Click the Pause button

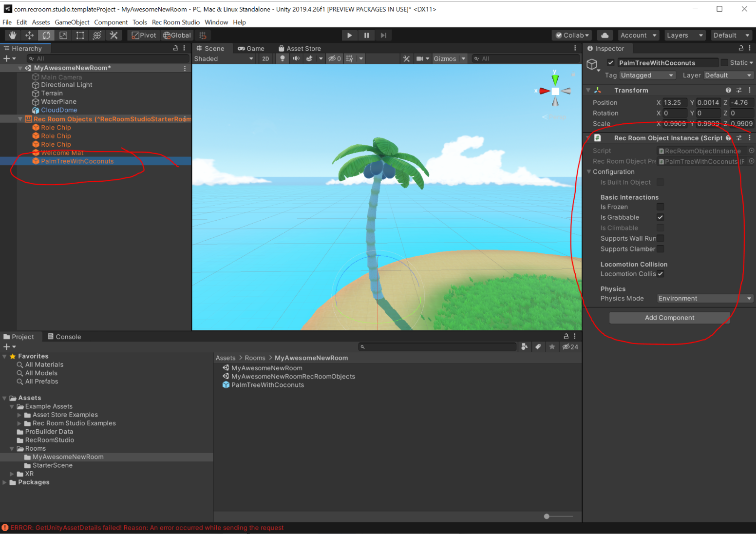click(366, 35)
